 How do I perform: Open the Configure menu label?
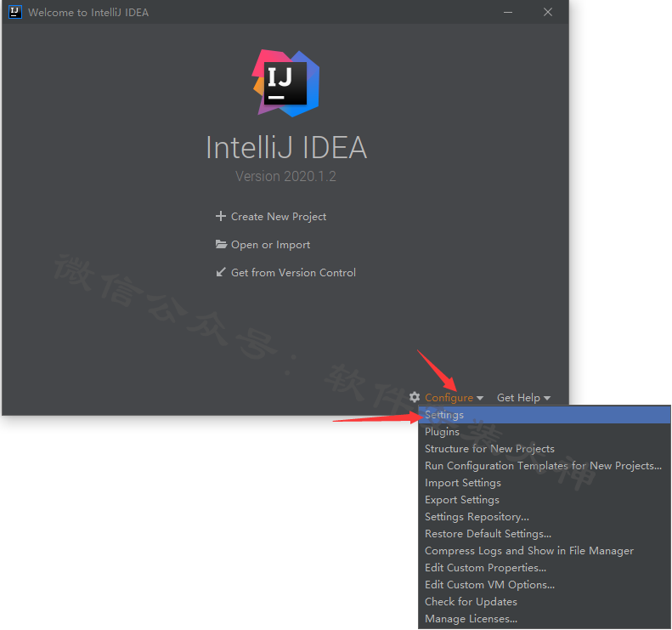coord(449,398)
